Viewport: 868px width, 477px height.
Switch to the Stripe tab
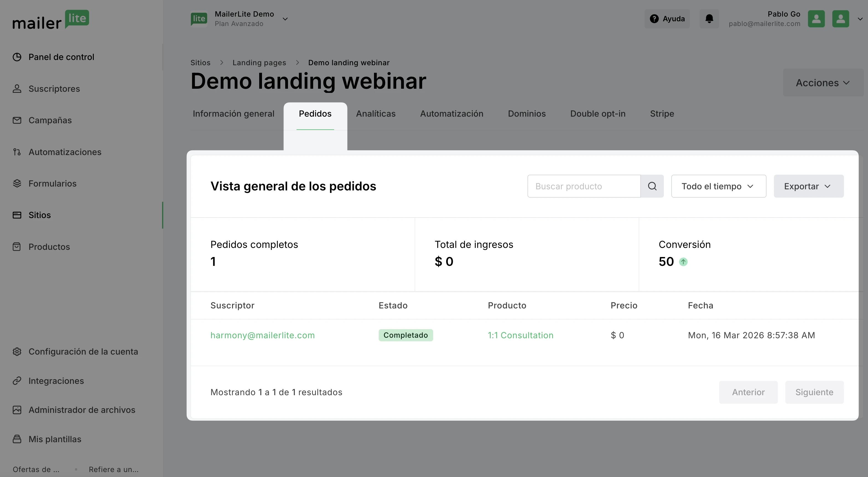pos(662,114)
